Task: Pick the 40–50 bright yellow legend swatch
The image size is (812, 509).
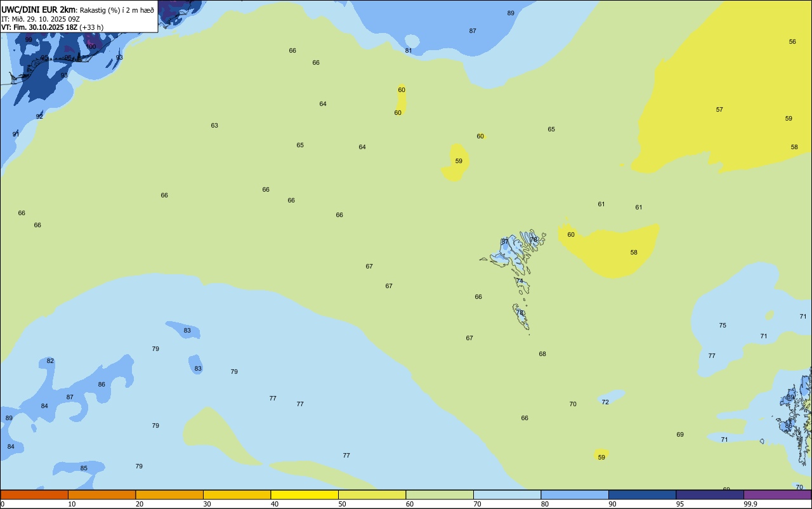Action: (304, 494)
